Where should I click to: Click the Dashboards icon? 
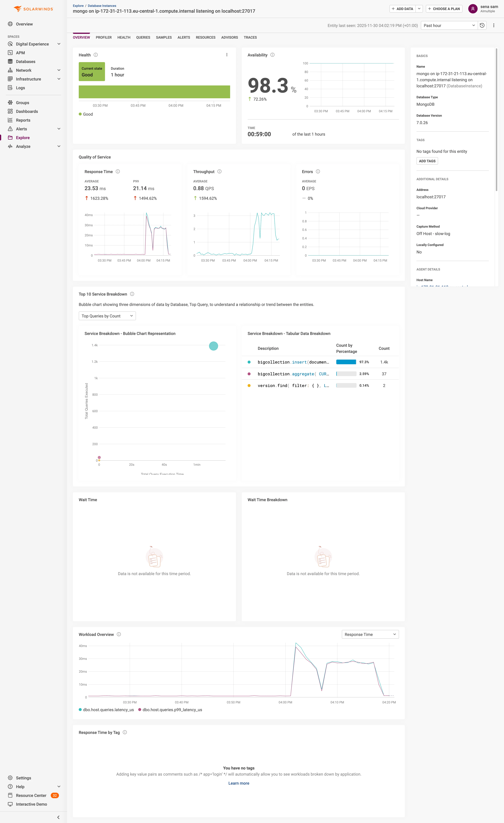pos(10,112)
